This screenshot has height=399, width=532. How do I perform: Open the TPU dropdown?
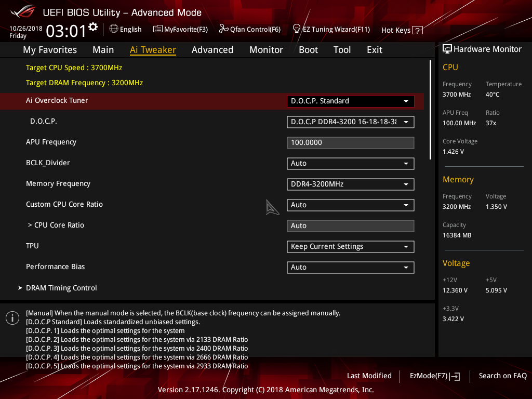point(351,247)
